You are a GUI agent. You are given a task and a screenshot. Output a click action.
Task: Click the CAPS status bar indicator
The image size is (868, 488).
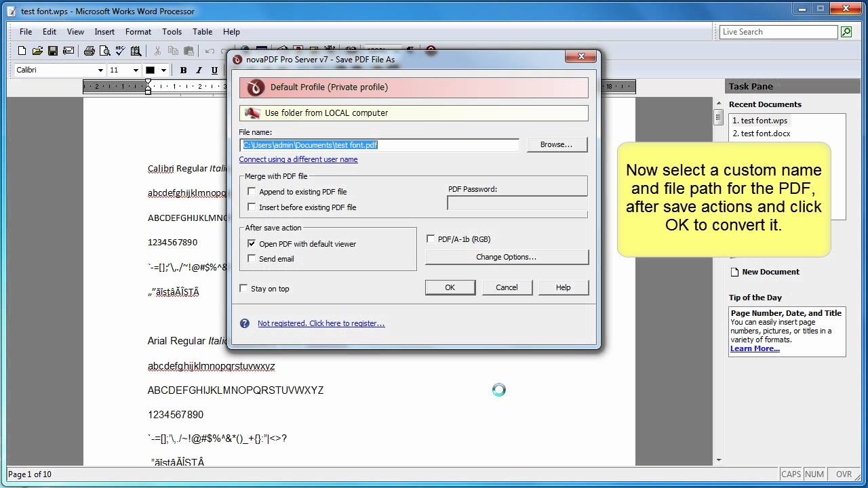(791, 474)
